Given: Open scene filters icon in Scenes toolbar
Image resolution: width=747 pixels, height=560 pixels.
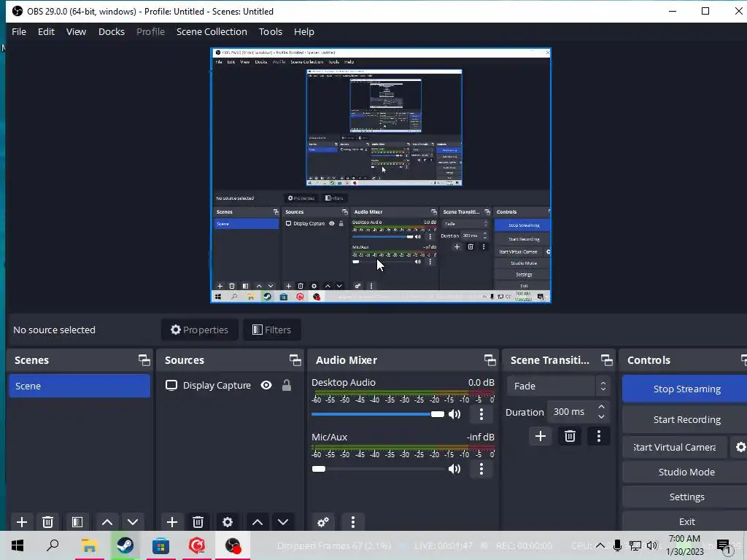Looking at the screenshot, I should [x=77, y=522].
